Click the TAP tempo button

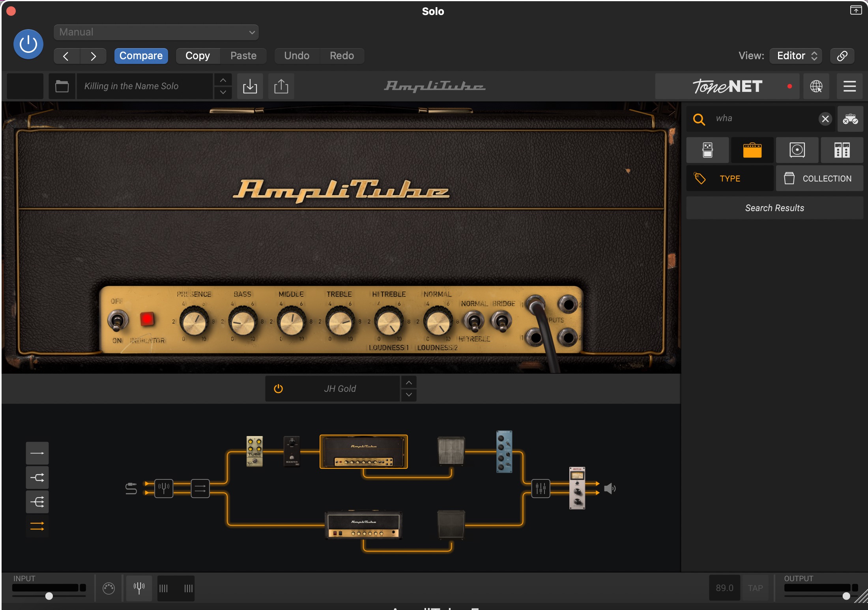755,588
